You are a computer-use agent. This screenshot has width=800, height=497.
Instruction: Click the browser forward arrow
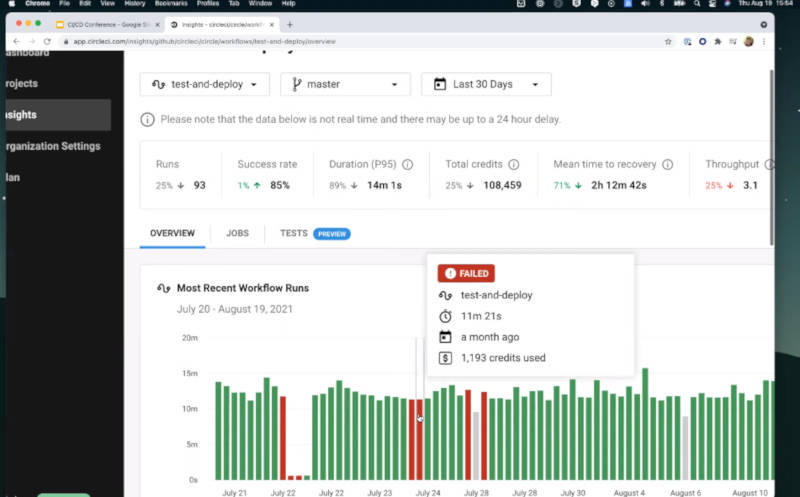pyautogui.click(x=32, y=41)
